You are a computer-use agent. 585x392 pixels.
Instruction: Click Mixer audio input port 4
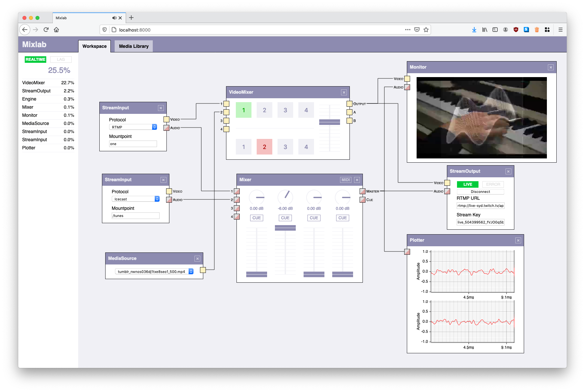(x=237, y=217)
